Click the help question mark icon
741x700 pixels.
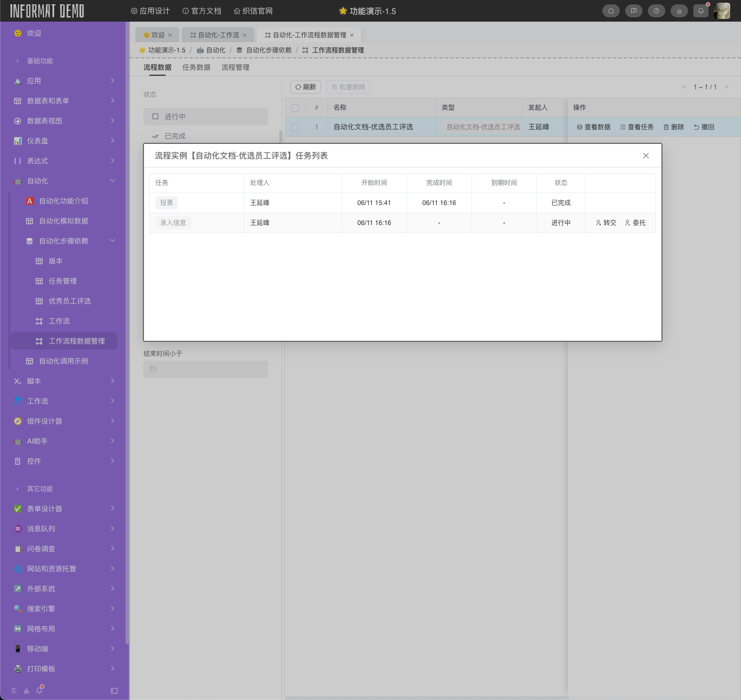click(x=656, y=11)
